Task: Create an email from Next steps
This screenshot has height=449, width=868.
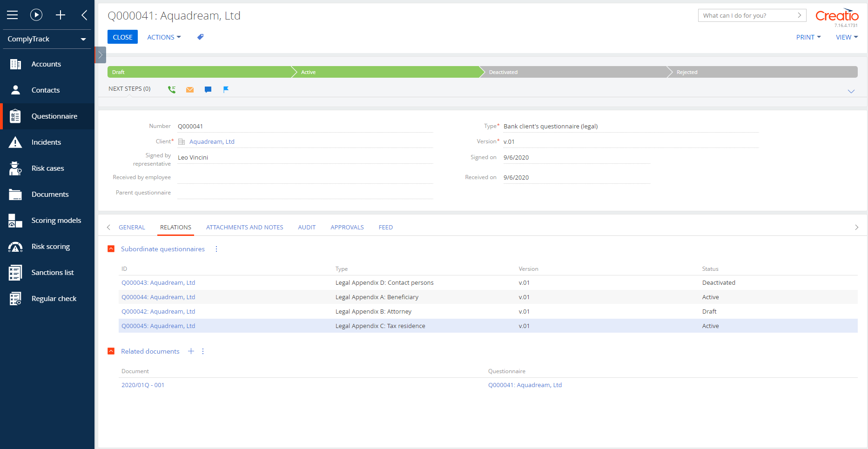Action: tap(189, 89)
